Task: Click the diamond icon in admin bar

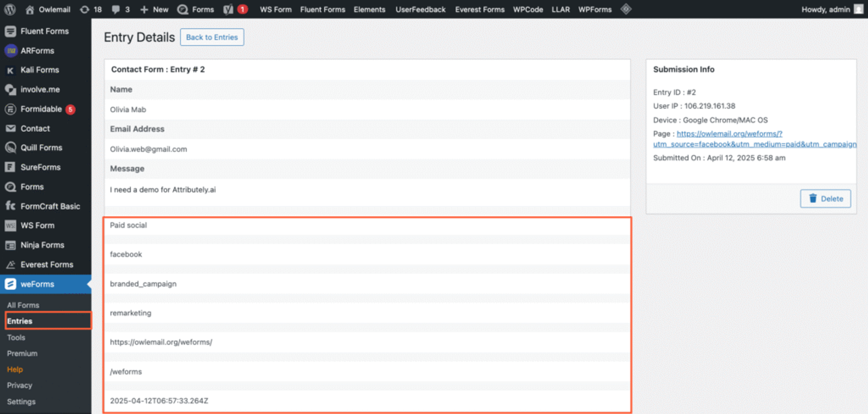Action: click(x=626, y=9)
